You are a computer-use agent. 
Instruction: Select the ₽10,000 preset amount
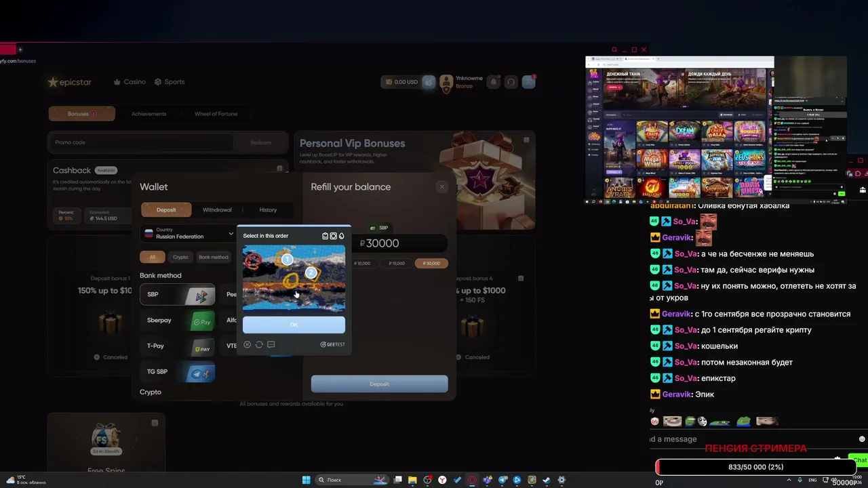click(x=363, y=263)
